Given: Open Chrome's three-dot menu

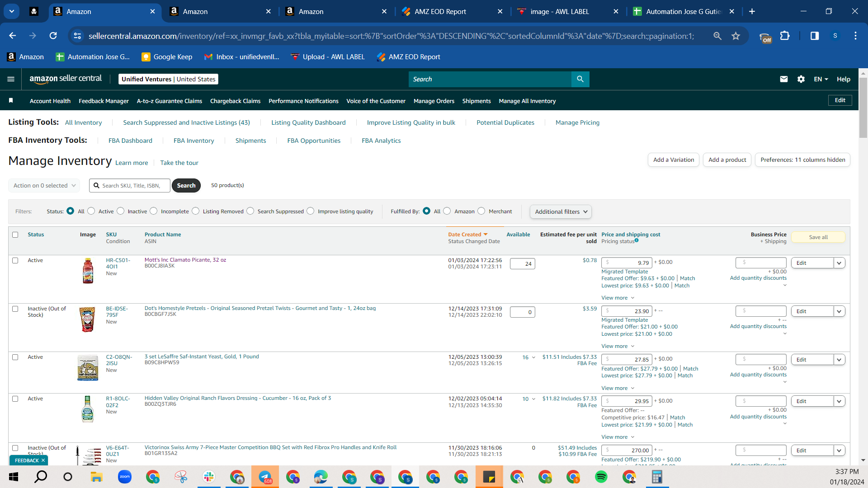Looking at the screenshot, I should [x=855, y=36].
